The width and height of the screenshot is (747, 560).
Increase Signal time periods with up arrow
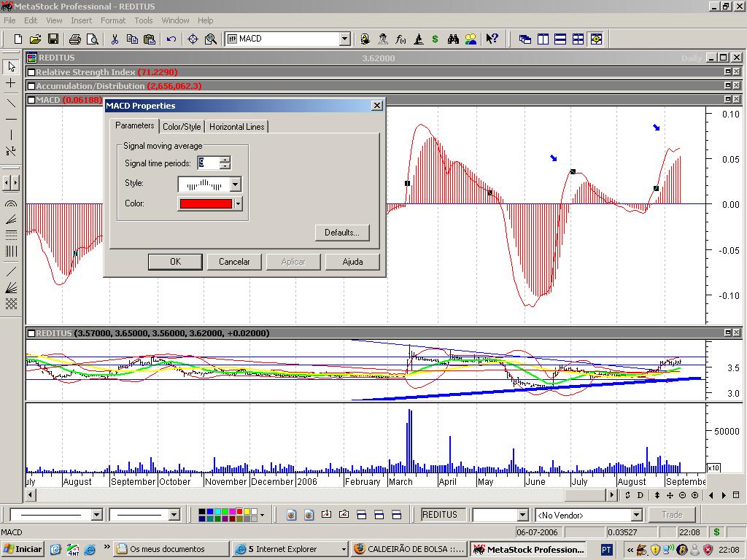point(225,160)
